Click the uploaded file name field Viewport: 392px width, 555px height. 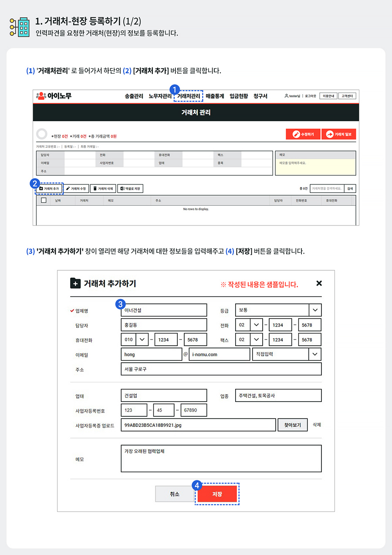pyautogui.click(x=198, y=425)
